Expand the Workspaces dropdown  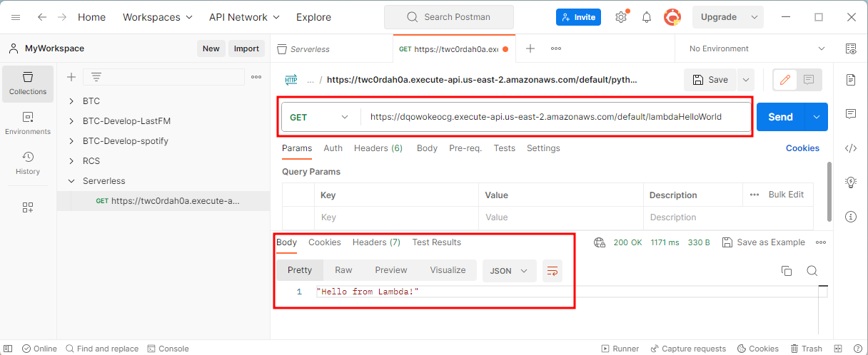pos(158,17)
